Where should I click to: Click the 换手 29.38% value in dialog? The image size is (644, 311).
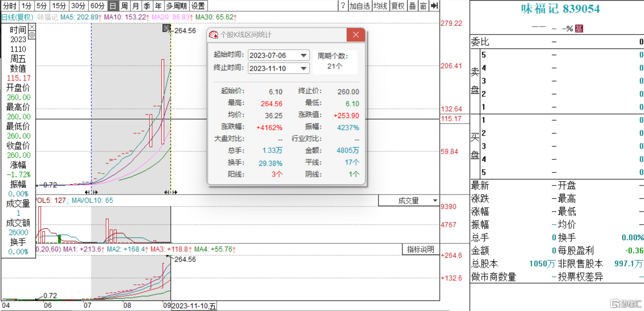[x=271, y=163]
